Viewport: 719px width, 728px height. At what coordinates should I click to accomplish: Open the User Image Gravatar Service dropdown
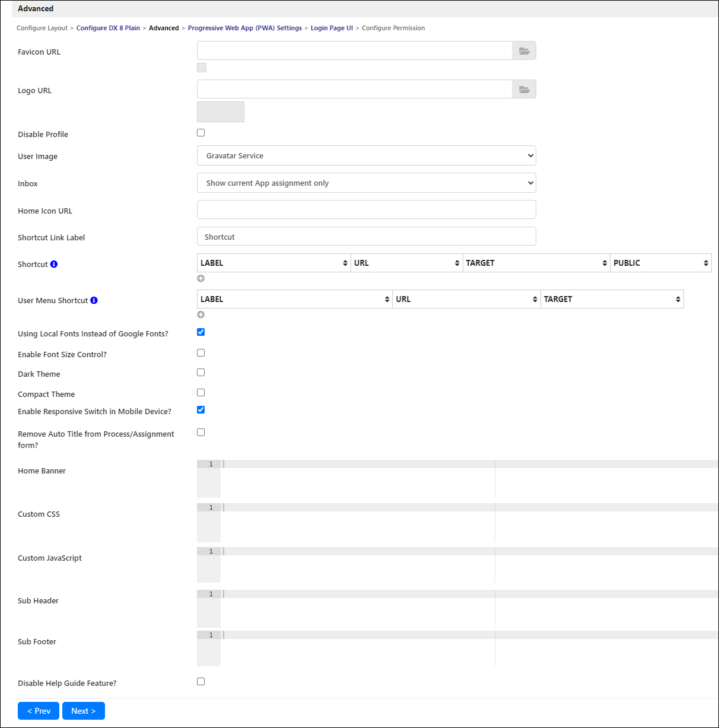367,155
